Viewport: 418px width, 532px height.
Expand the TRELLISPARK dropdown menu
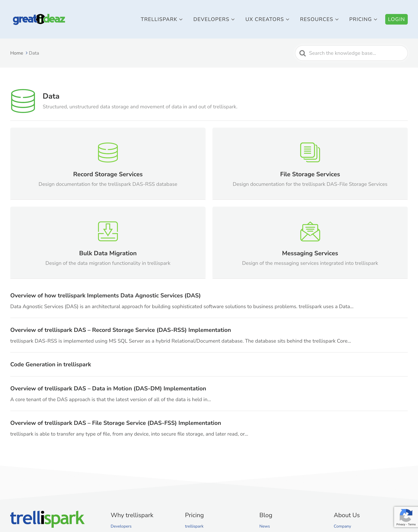(162, 19)
